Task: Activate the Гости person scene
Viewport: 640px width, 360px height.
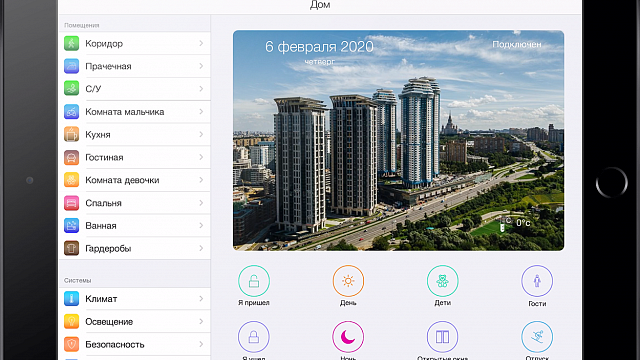Action: pos(537,281)
